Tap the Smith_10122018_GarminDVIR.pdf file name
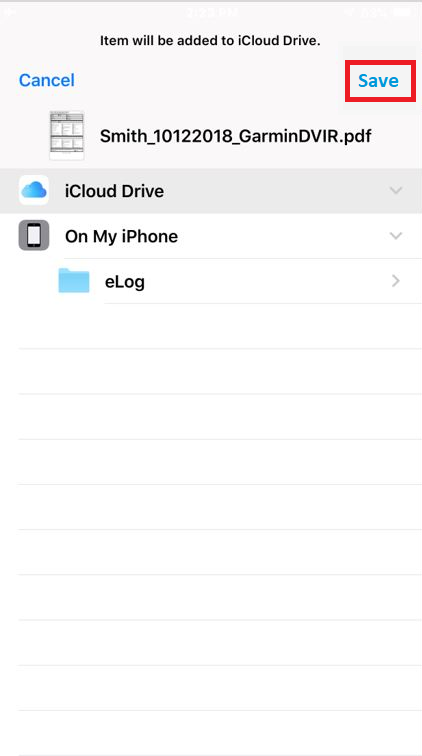Viewport: 422px width, 756px height. pyautogui.click(x=235, y=136)
